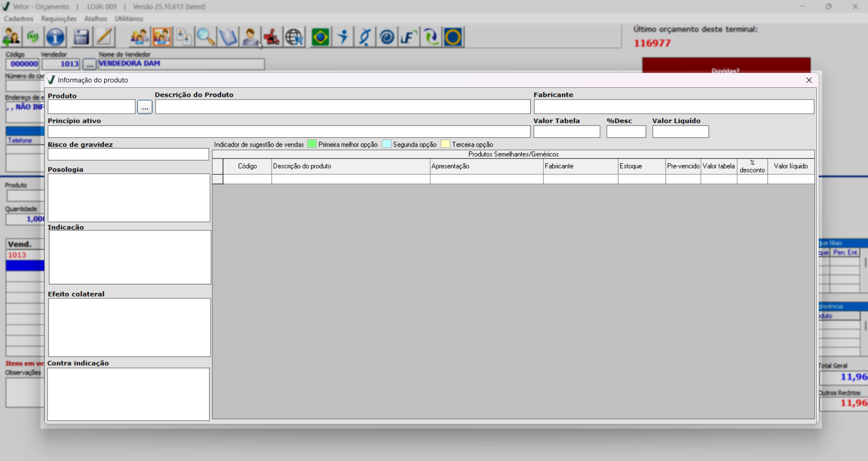Click the green Primeira melhor opção swatch
Viewport: 868px width, 461px height.
tap(312, 144)
